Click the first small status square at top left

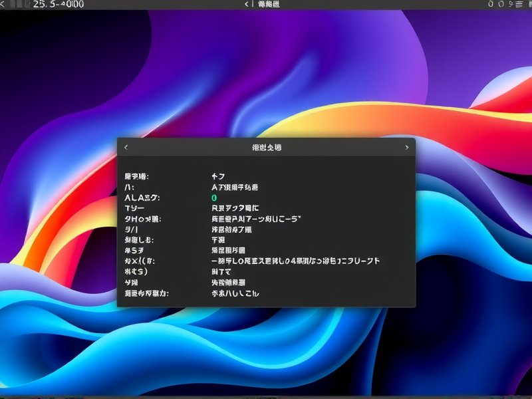point(11,5)
